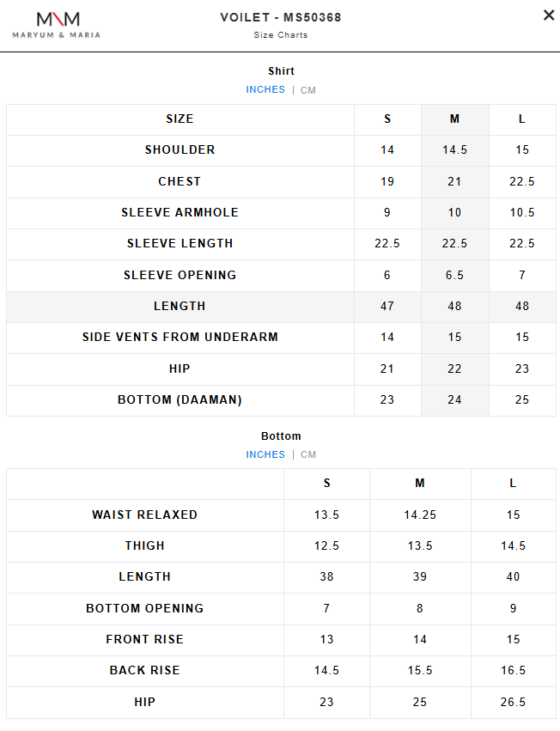Select the SIDE VENTS FROM UNDERARM row
The image size is (560, 731).
tap(180, 338)
